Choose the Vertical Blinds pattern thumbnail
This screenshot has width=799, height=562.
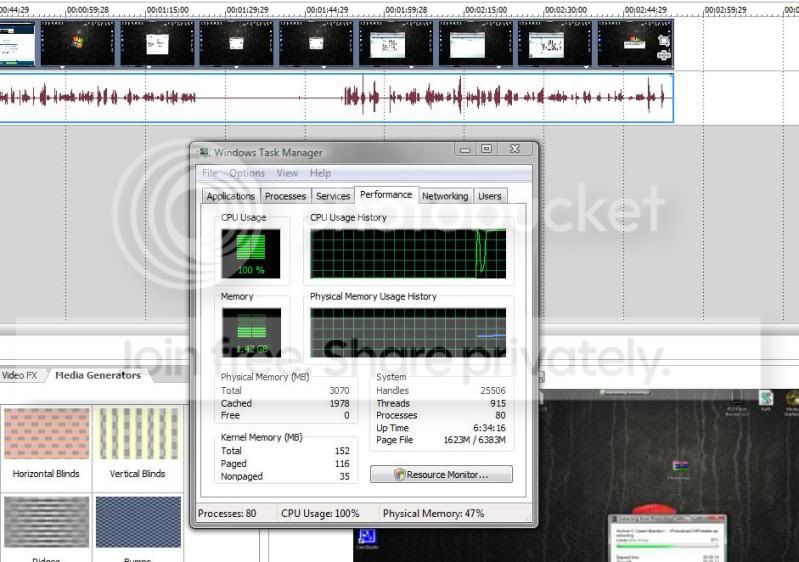[138, 434]
